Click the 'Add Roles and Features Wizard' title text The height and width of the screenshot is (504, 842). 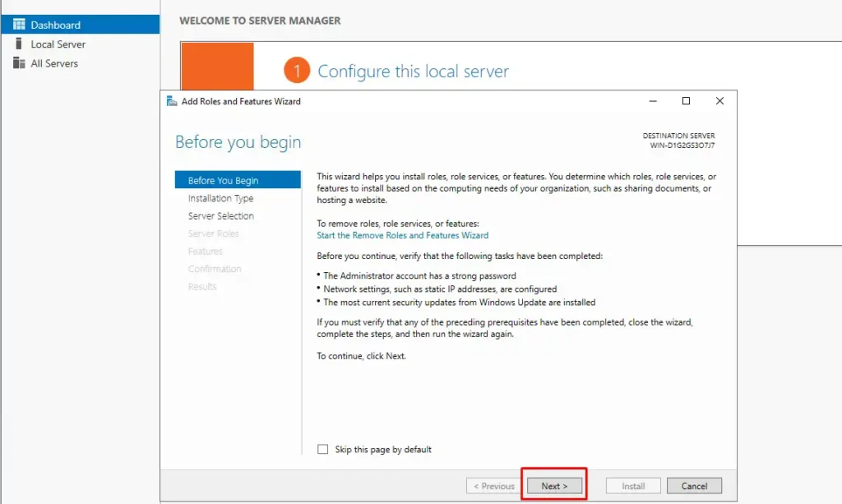pyautogui.click(x=241, y=101)
